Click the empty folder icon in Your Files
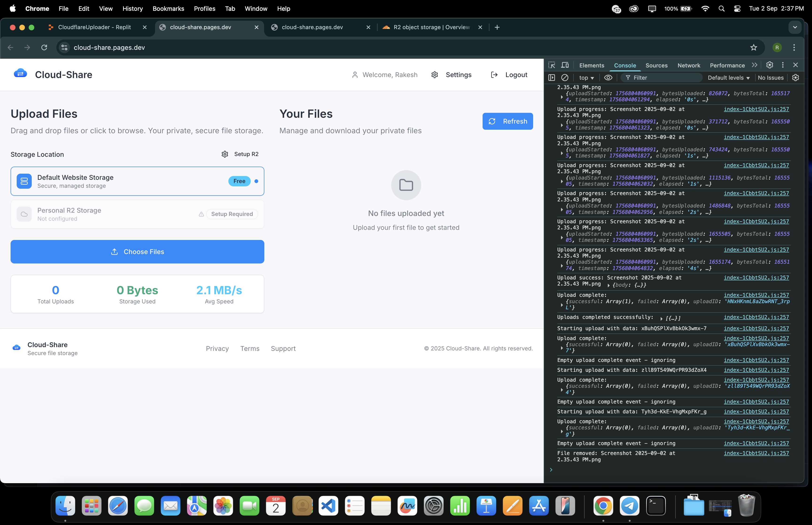The height and width of the screenshot is (525, 812). click(x=406, y=185)
